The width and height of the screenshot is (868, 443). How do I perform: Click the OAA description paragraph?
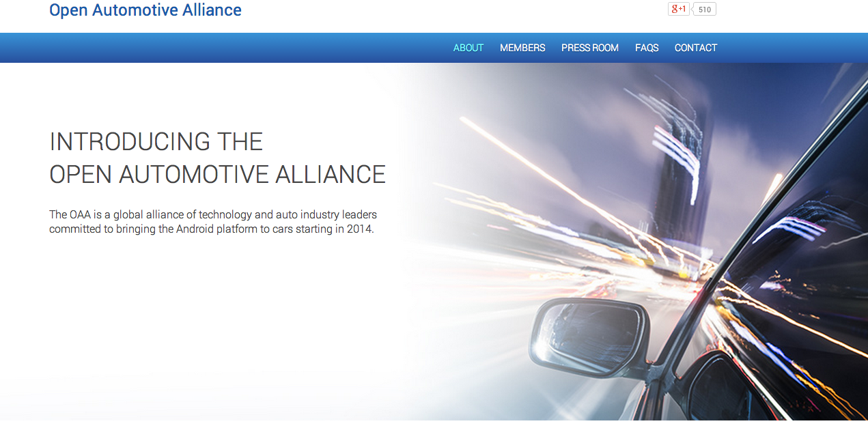click(212, 222)
